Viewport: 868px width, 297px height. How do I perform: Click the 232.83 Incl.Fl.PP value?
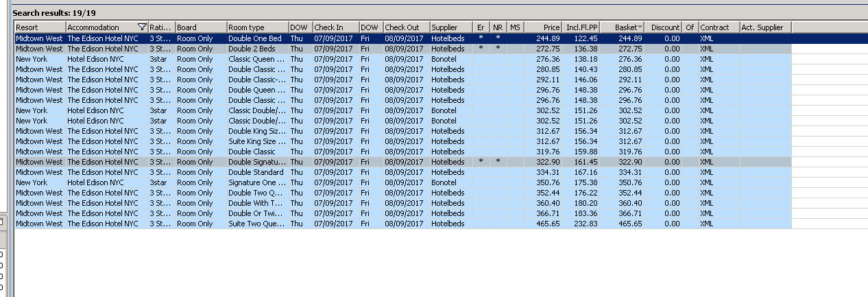586,224
